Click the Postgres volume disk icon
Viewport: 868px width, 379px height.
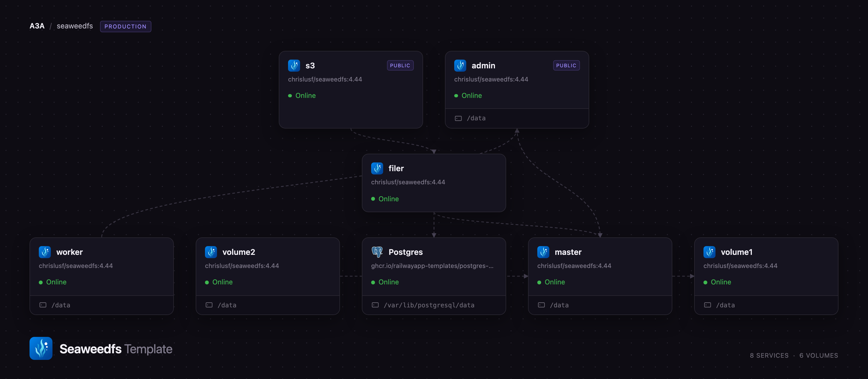click(x=375, y=305)
